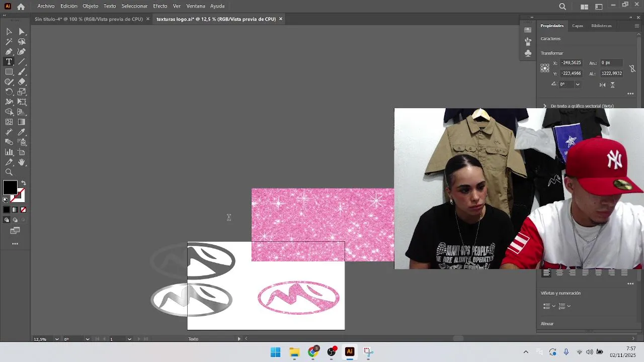Open File Explorer from taskbar

coord(294,352)
